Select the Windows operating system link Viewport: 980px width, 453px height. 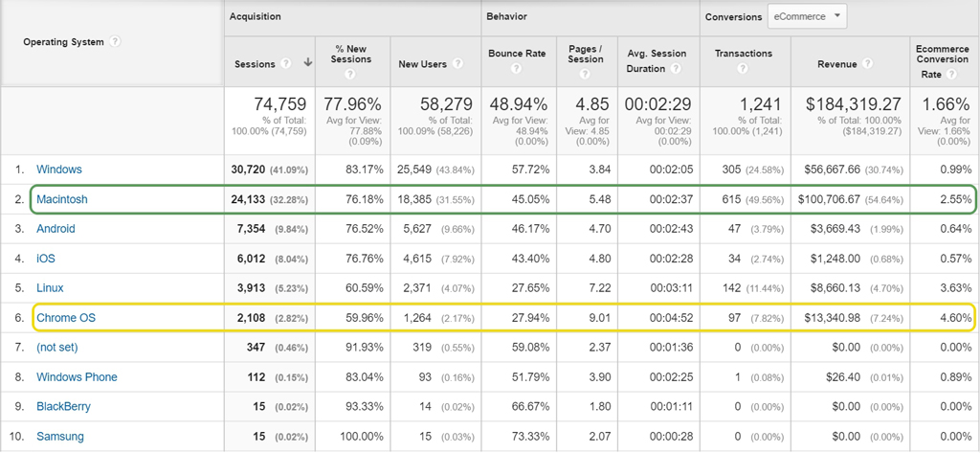59,170
